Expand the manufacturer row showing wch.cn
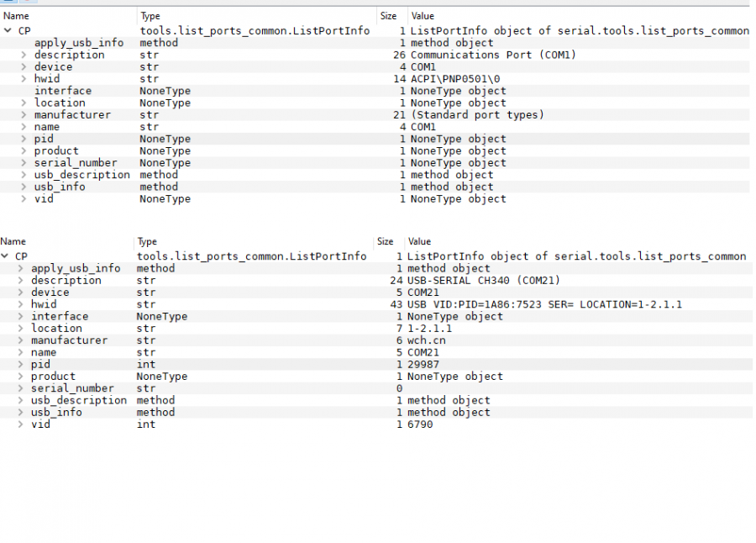The width and height of the screenshot is (756, 543). [21, 340]
